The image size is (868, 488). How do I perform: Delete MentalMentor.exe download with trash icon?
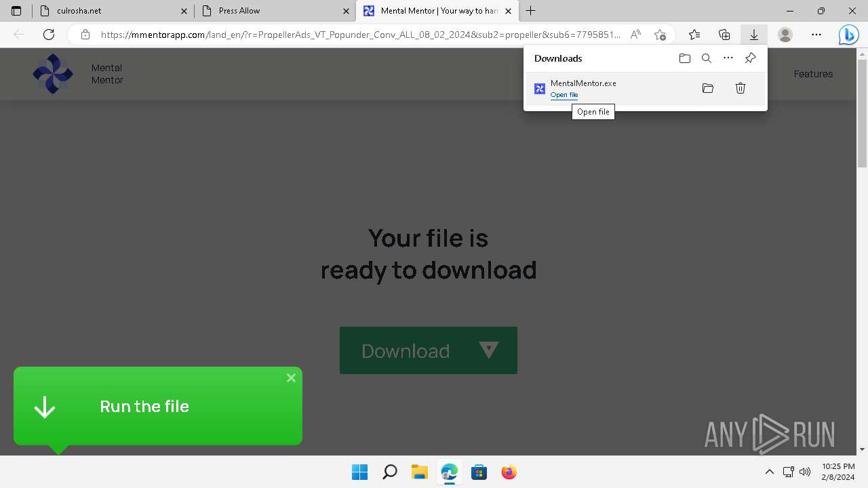coord(741,88)
